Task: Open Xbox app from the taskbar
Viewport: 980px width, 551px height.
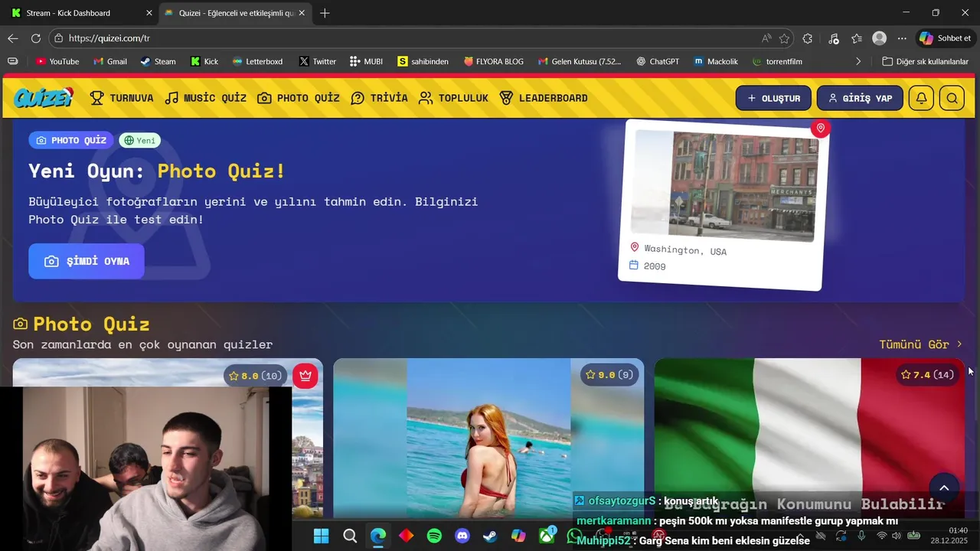Action: [x=547, y=536]
